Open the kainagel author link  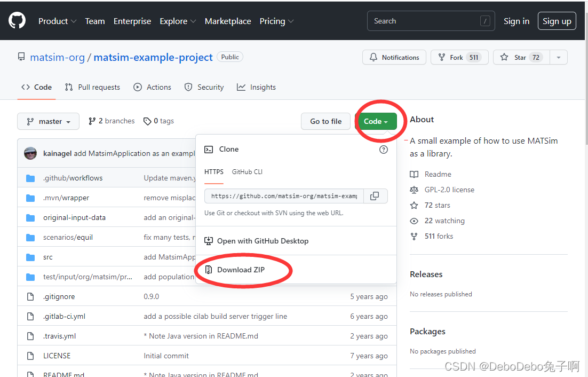tap(57, 153)
